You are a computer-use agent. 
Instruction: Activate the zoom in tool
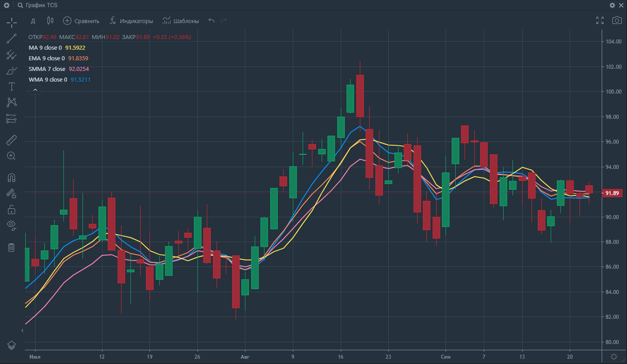tap(12, 156)
